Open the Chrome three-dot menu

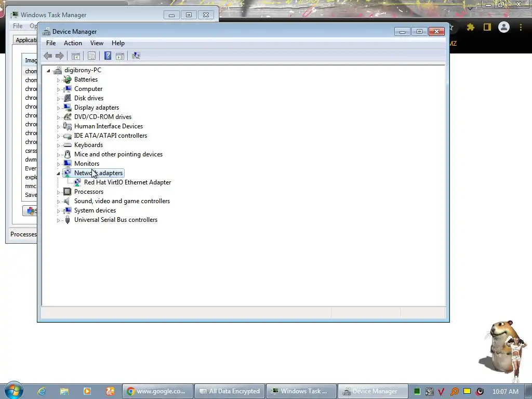point(521,27)
